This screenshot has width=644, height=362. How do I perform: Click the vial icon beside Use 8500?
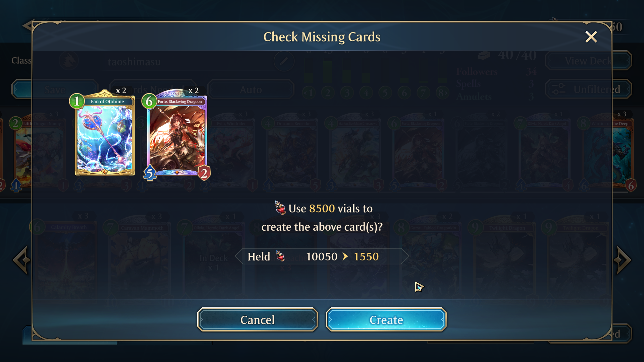point(280,208)
